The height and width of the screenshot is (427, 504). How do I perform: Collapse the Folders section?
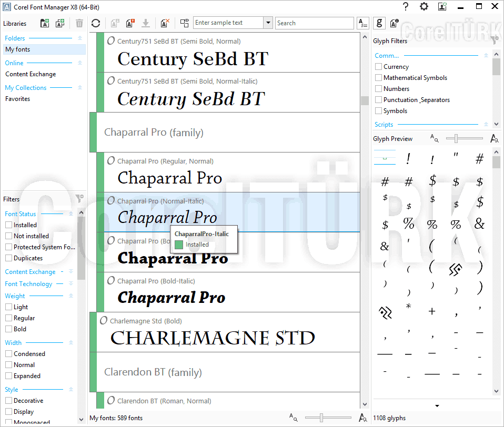80,38
